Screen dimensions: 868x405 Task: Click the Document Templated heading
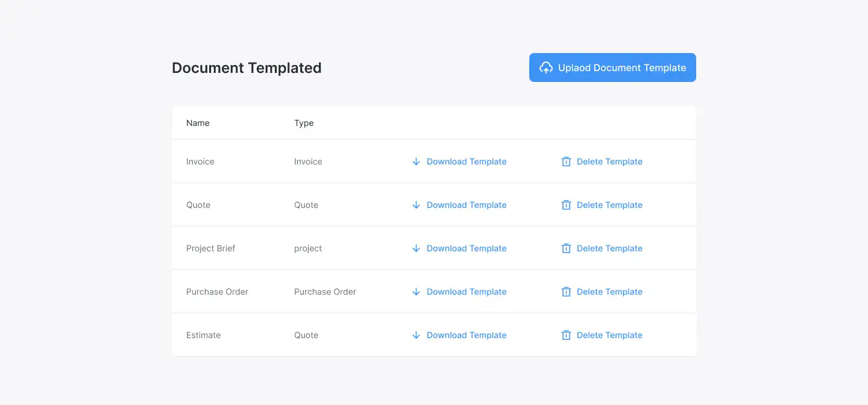click(x=247, y=68)
